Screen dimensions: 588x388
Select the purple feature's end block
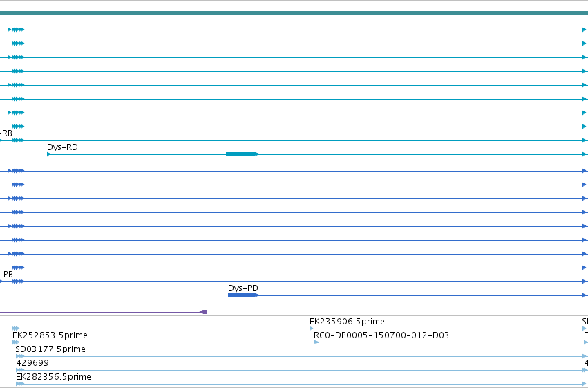(x=204, y=312)
